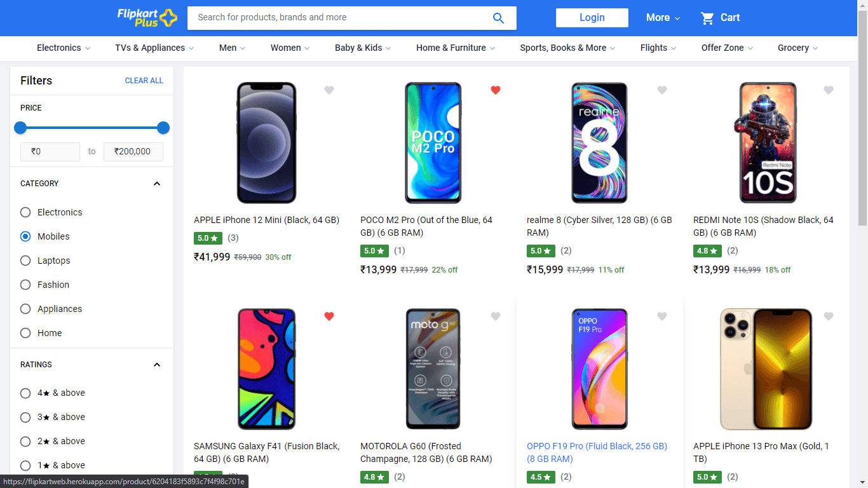Screen dimensions: 868x488
Task: Choose the Laptops category option
Action: [25, 261]
